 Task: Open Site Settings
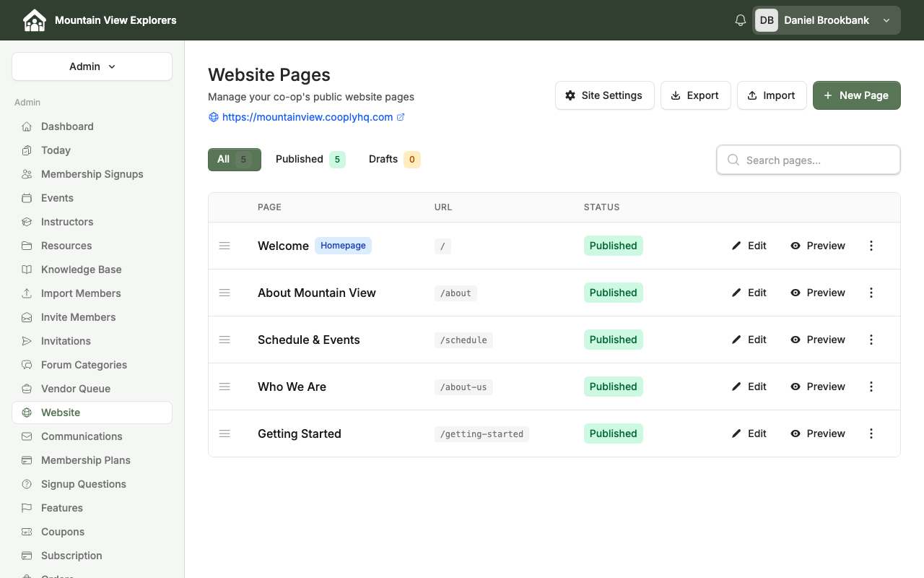(604, 95)
